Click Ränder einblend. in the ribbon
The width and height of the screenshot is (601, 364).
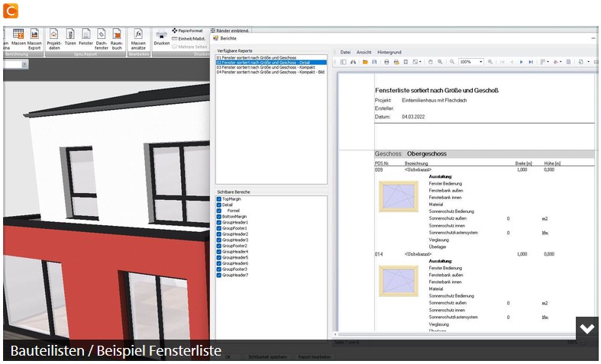[230, 31]
